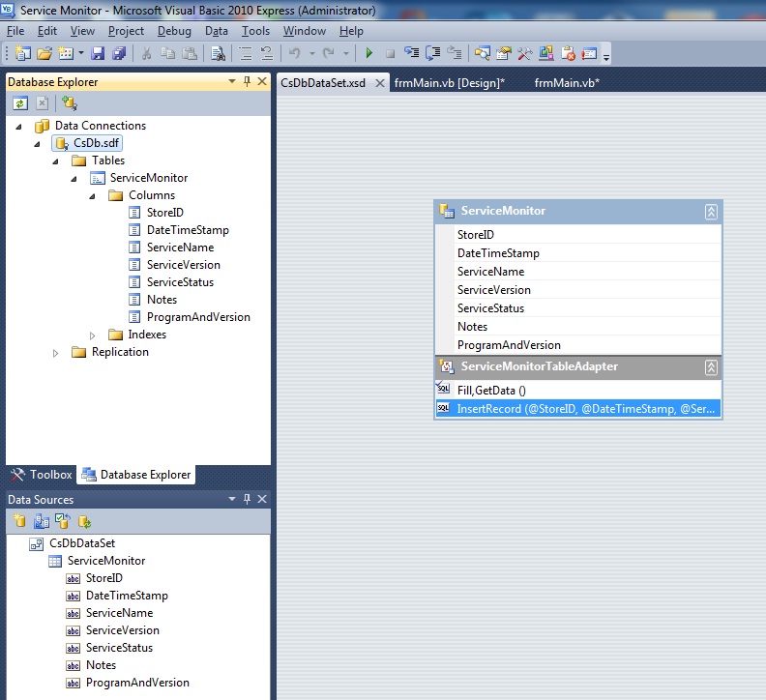Click the Paste clipboard icon
This screenshot has height=700, width=766.
[190, 53]
